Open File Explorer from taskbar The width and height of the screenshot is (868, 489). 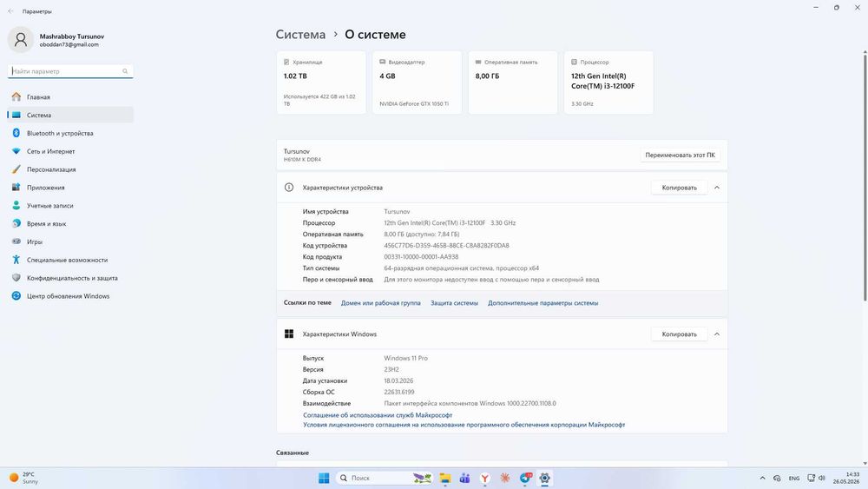click(x=445, y=478)
